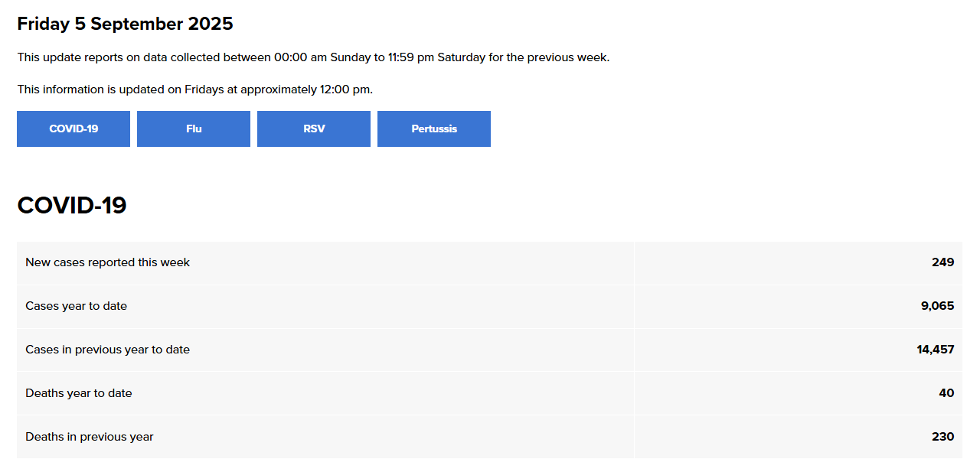Screen dimensions: 980x472
Task: Click the 'Deaths in previous year' label
Action: point(89,437)
